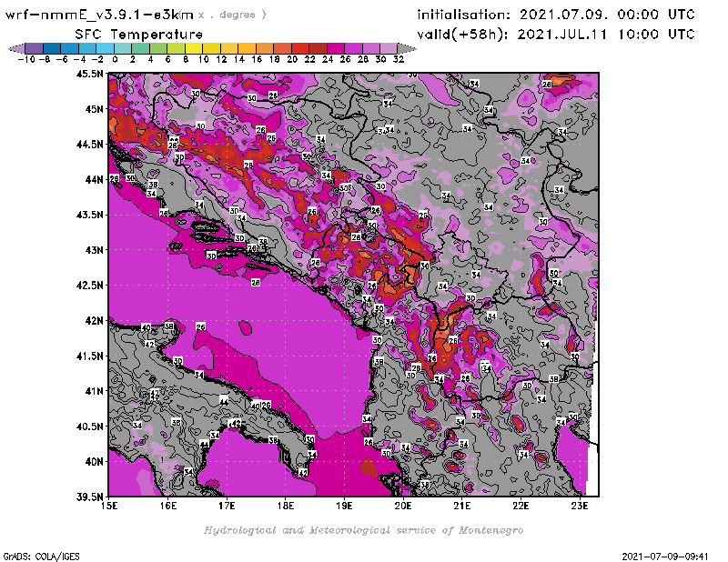
Task: Click the 44N latitude axis label
Action: tap(94, 179)
